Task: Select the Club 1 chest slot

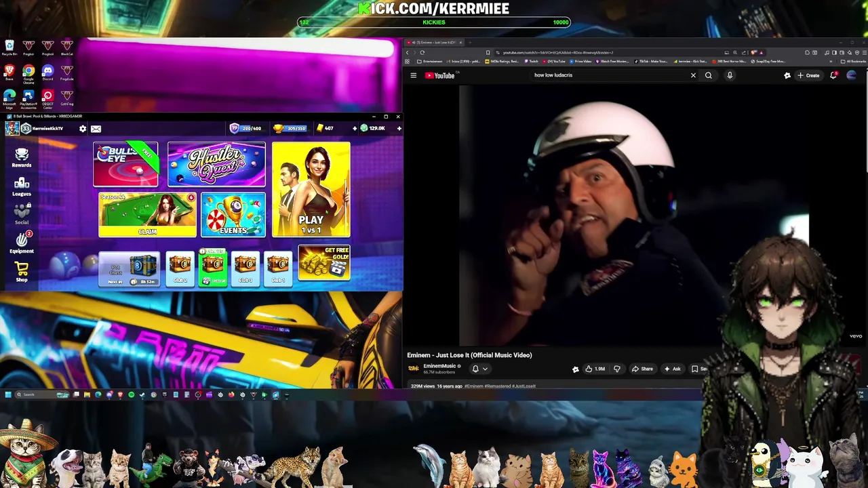Action: [278, 269]
